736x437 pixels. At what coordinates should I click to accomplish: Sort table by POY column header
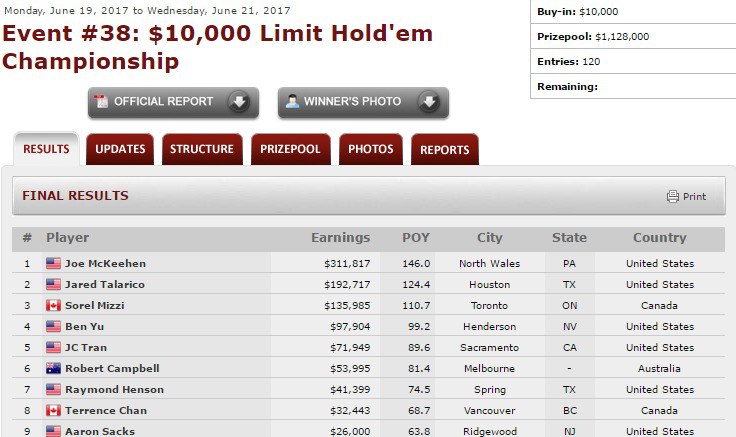(x=416, y=238)
